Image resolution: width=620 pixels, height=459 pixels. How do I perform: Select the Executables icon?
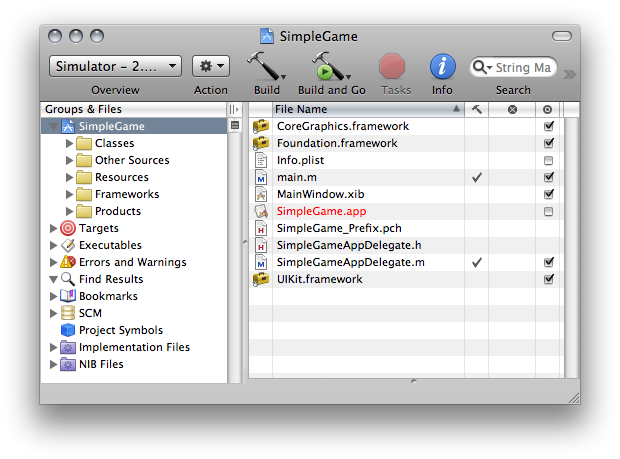click(x=68, y=245)
